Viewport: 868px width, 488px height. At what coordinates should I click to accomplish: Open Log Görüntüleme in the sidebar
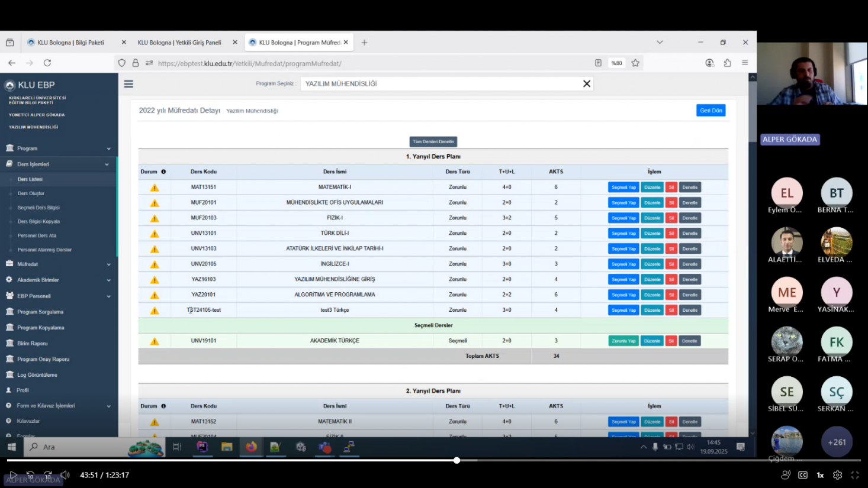[37, 375]
